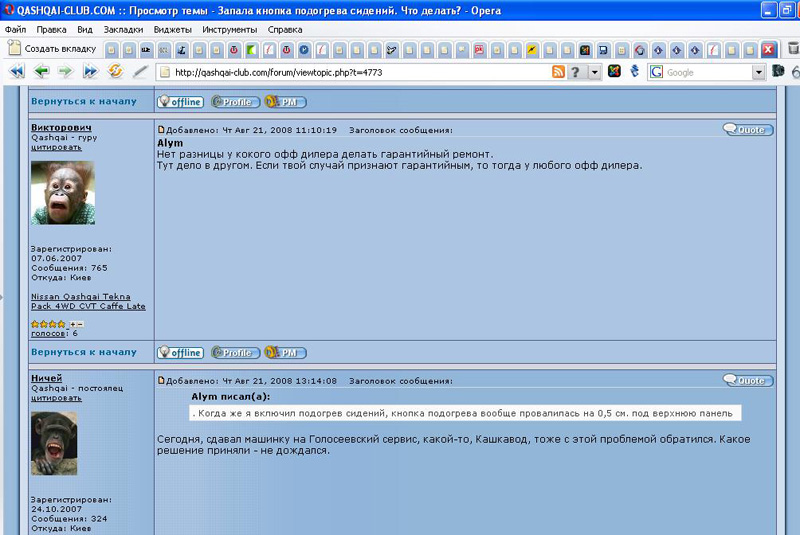
Task: Click the RSS feed icon in address bar
Action: 558,72
